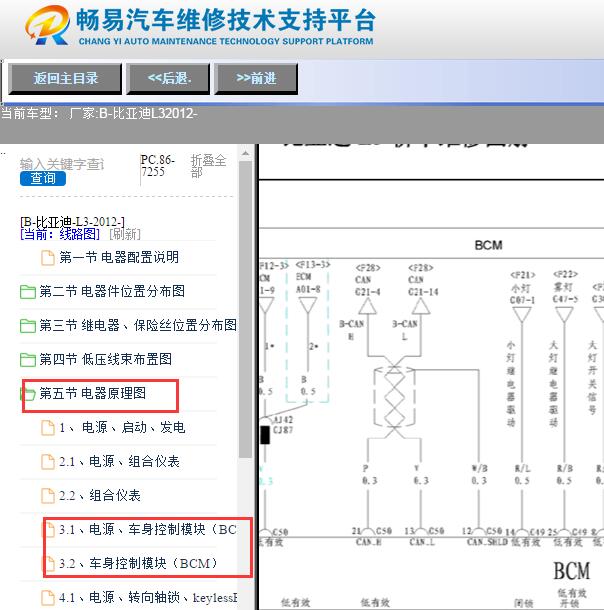Collapse 第五节 电器原理图 folder
The image size is (604, 610).
point(93,393)
